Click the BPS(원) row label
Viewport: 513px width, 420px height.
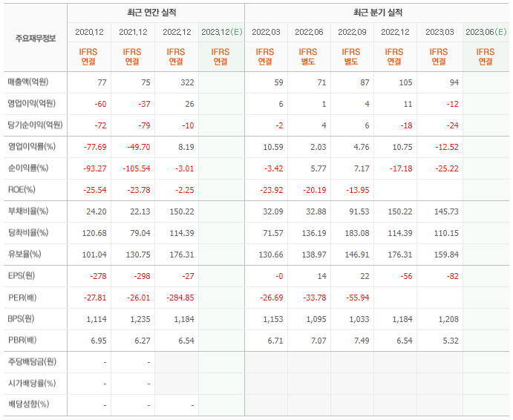(21, 318)
